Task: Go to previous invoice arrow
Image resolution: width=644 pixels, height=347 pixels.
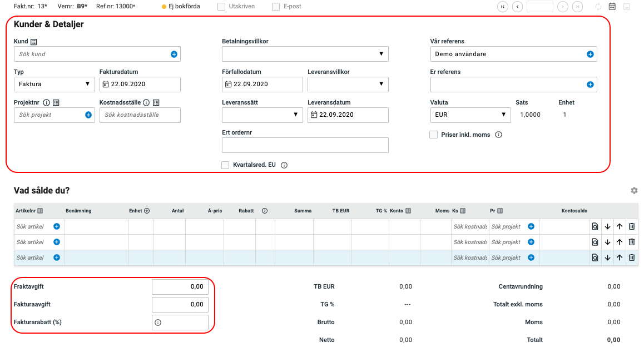Action: click(518, 7)
